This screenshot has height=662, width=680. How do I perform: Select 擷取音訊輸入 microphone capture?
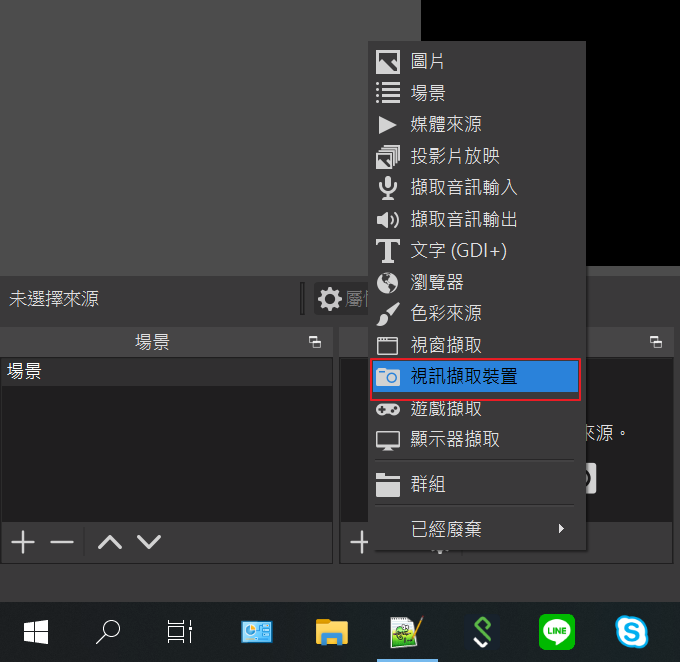pos(464,188)
